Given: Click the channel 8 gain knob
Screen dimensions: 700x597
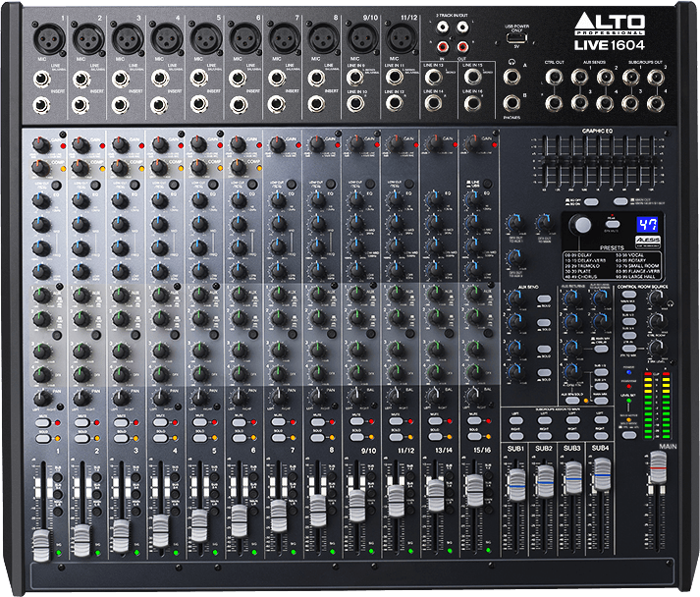Looking at the screenshot, I should pos(316,144).
